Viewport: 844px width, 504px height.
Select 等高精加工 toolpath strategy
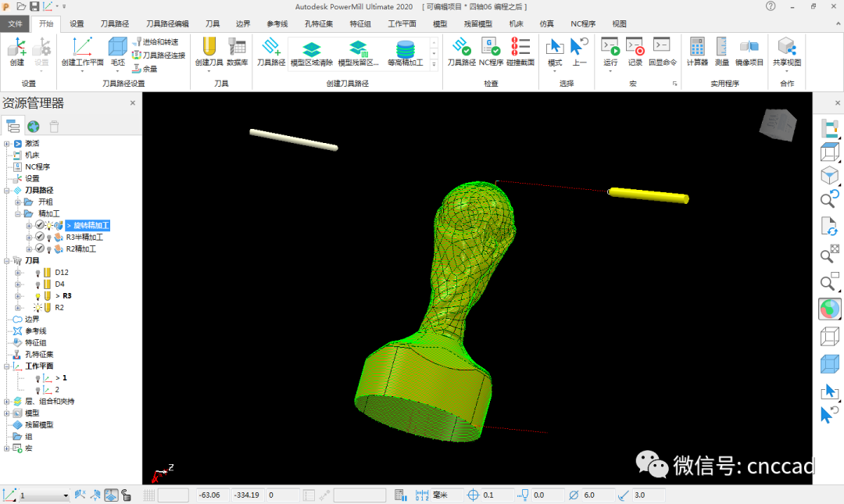click(405, 53)
